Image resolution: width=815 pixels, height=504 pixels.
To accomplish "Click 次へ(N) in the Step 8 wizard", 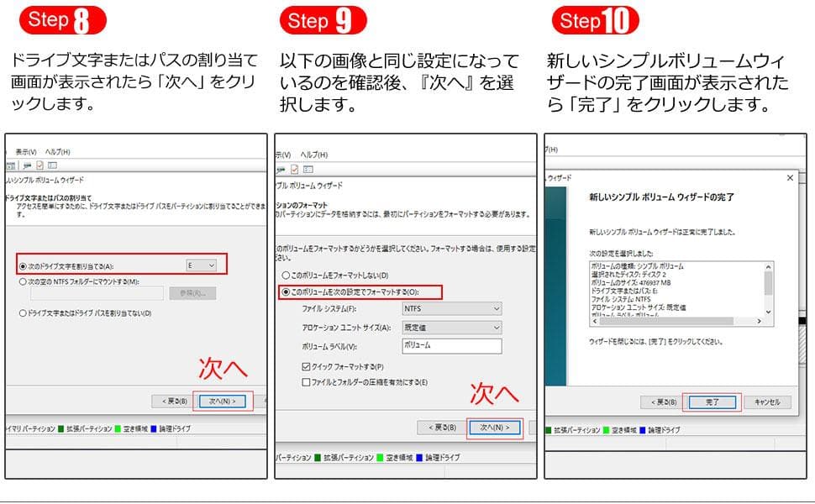I will 220,401.
